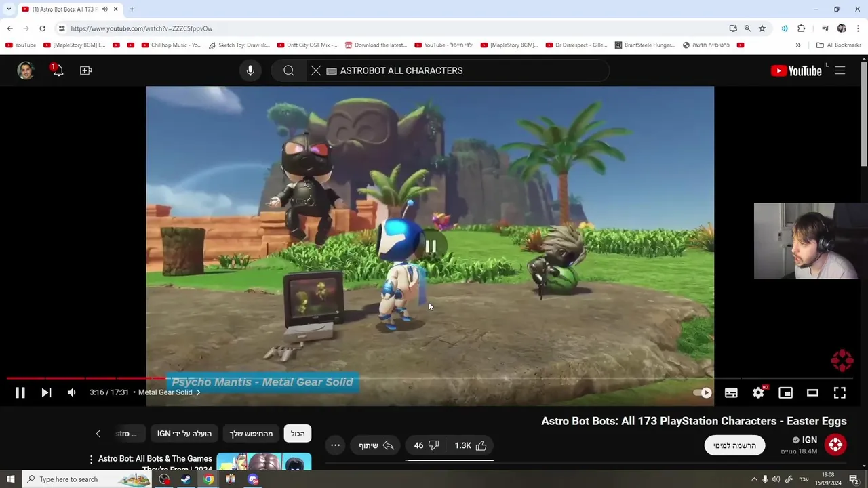Subscribe with הרשמה למינוי button
Viewport: 868px width, 488px height.
734,445
